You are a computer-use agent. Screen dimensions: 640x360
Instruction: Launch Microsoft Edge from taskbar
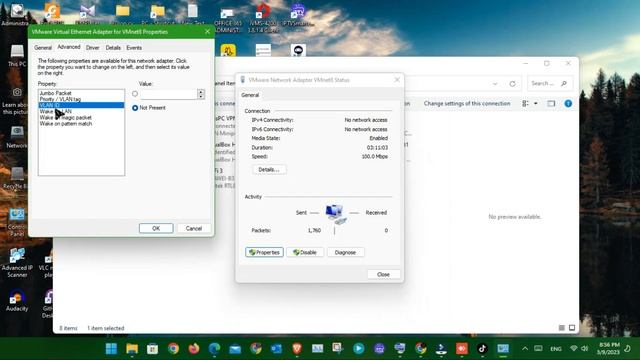[214, 349]
